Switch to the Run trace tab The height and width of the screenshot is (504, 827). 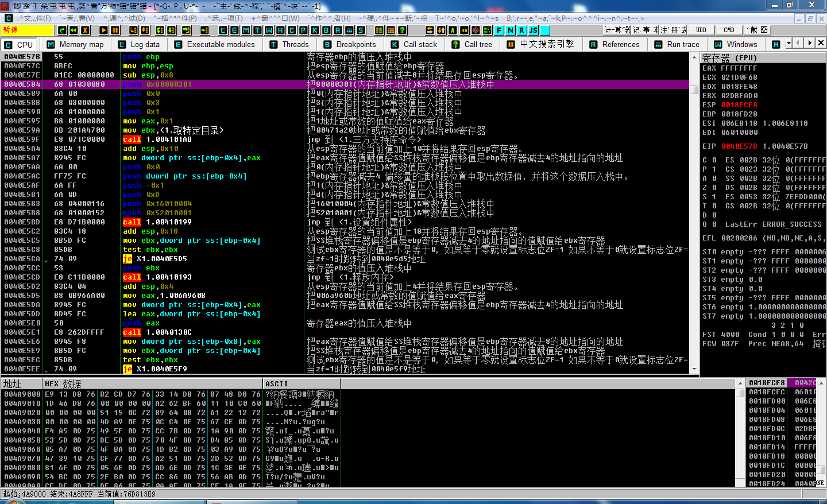[x=677, y=44]
